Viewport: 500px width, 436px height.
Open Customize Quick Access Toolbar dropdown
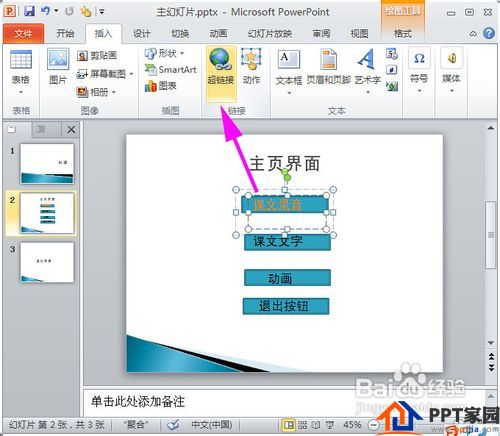tap(102, 12)
